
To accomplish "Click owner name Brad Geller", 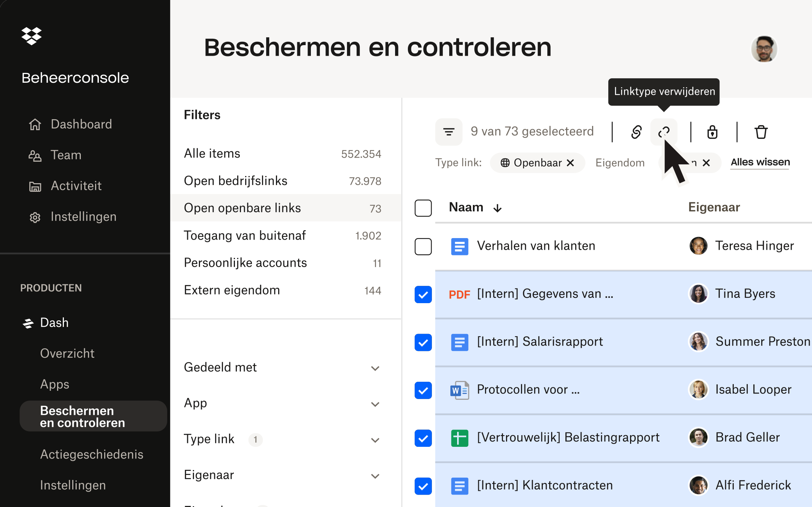I will (x=747, y=437).
